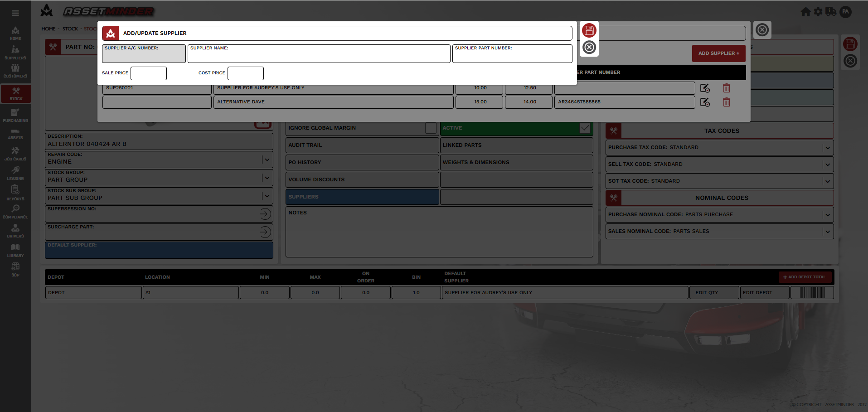Open the Compliance sidebar section

click(15, 212)
